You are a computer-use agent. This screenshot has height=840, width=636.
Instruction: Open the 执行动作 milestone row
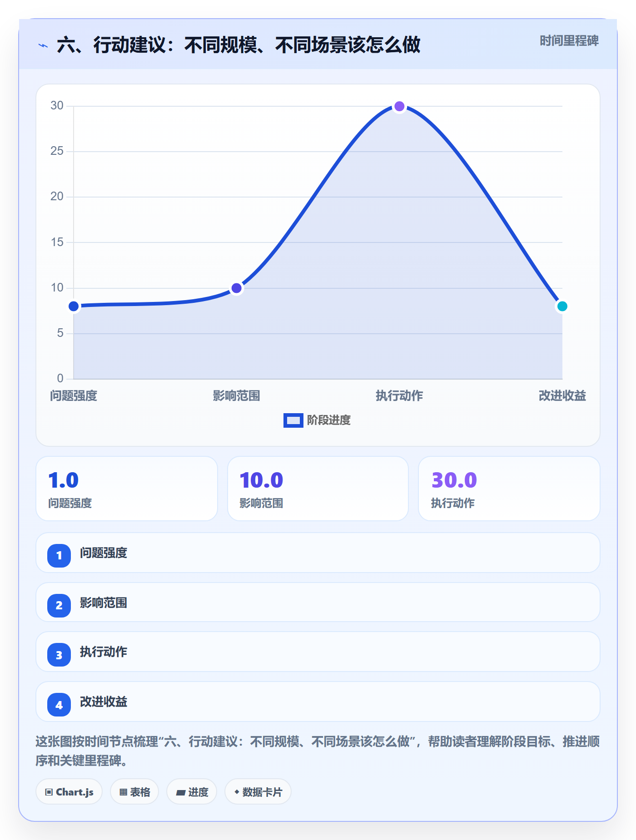pos(318,652)
